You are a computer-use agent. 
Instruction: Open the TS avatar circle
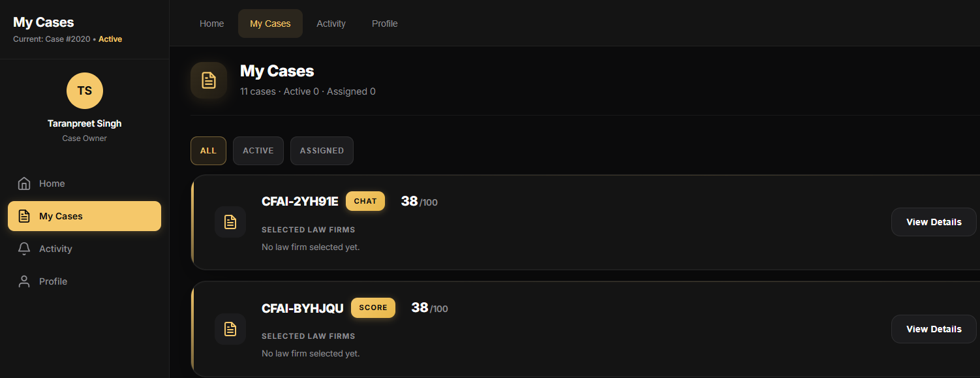84,91
